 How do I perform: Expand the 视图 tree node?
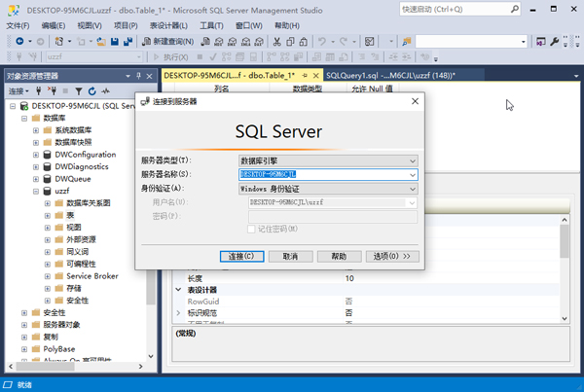(47, 228)
